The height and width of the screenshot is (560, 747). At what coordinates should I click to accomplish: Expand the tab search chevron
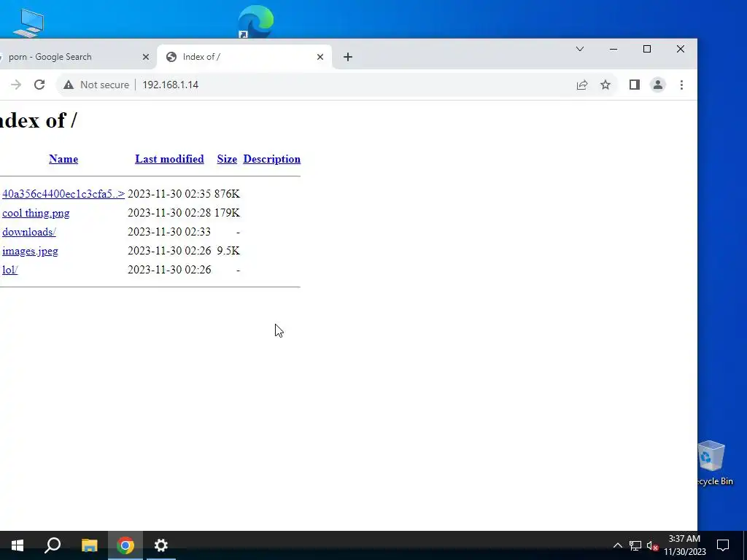(580, 49)
